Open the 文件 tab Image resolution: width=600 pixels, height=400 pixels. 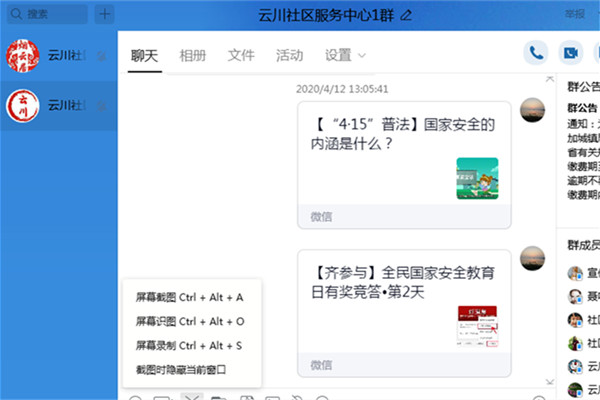(x=241, y=55)
